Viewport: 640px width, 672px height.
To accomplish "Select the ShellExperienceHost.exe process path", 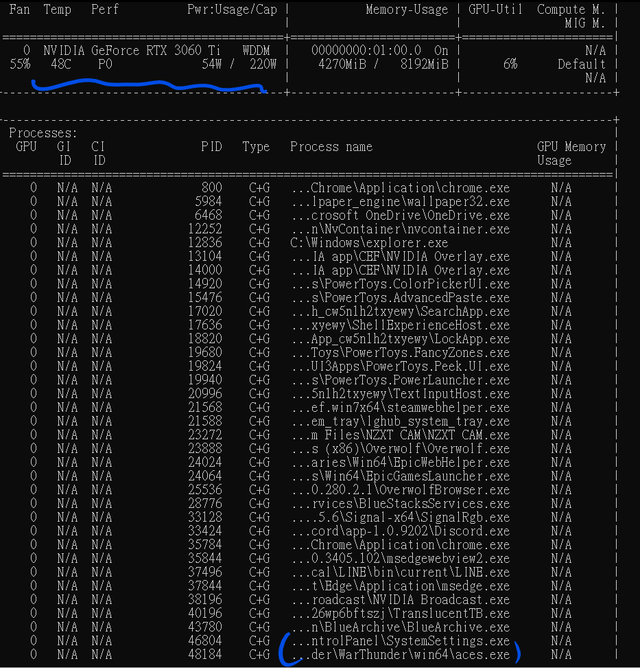I will [401, 325].
